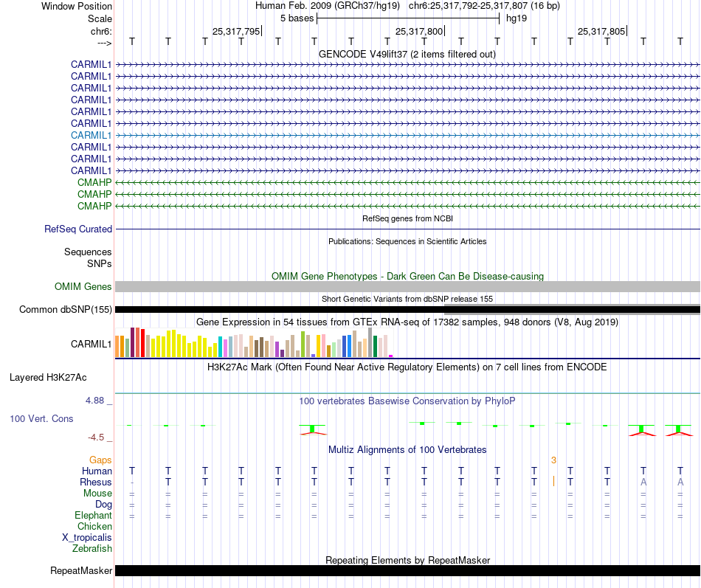Open the GTEx Gene Expression in 54 tissues title

tap(407, 322)
